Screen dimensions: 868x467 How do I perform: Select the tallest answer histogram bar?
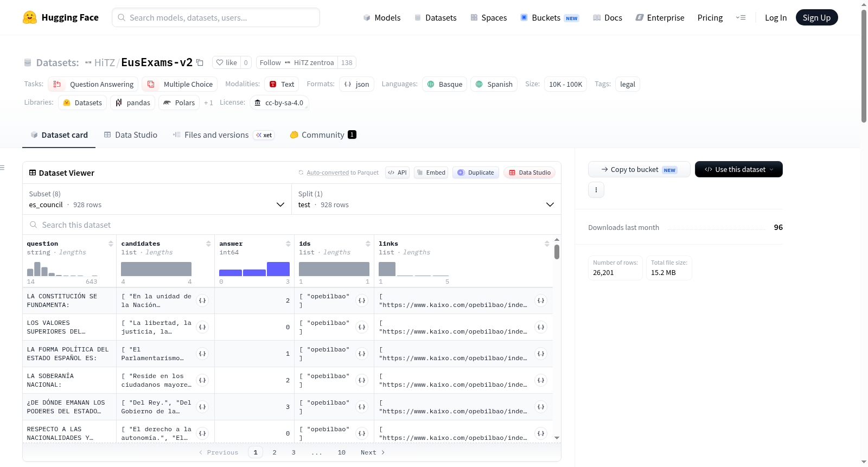coord(278,269)
